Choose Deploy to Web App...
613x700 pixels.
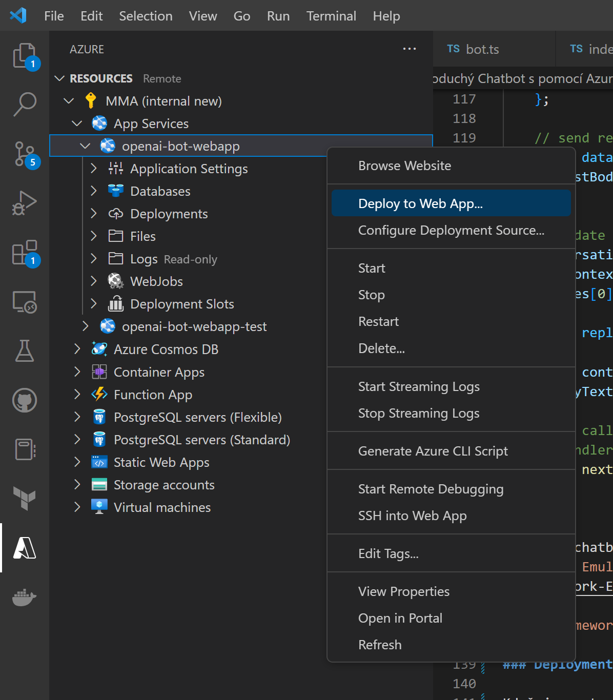click(451, 203)
